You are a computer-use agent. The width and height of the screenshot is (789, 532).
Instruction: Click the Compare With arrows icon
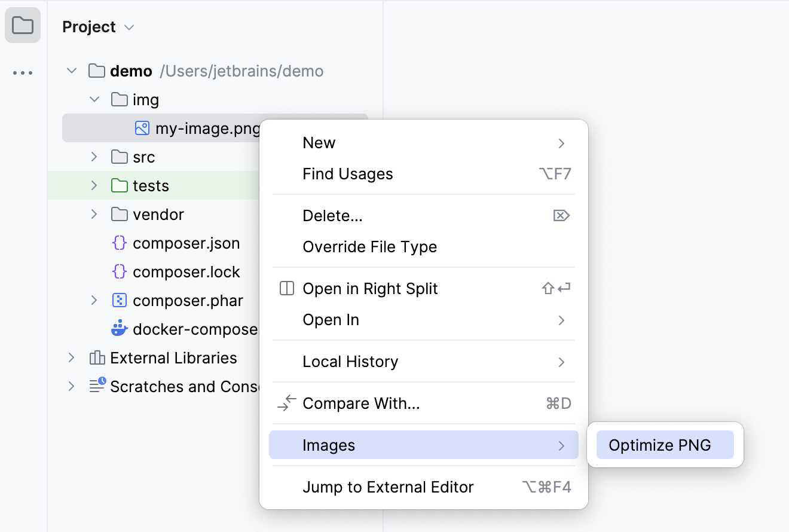click(286, 403)
